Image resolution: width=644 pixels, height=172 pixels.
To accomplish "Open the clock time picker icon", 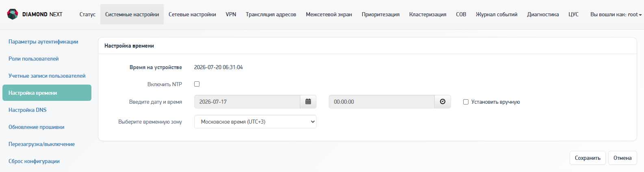I will pyautogui.click(x=442, y=102).
